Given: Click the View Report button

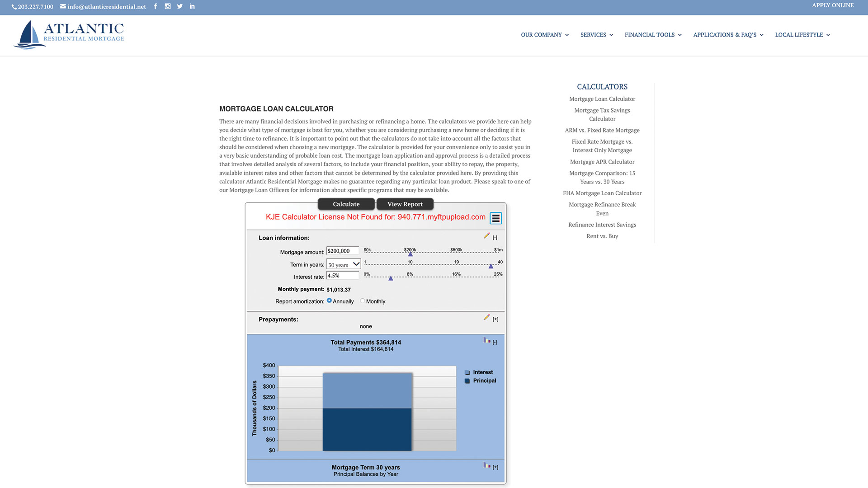Looking at the screenshot, I should tap(405, 204).
